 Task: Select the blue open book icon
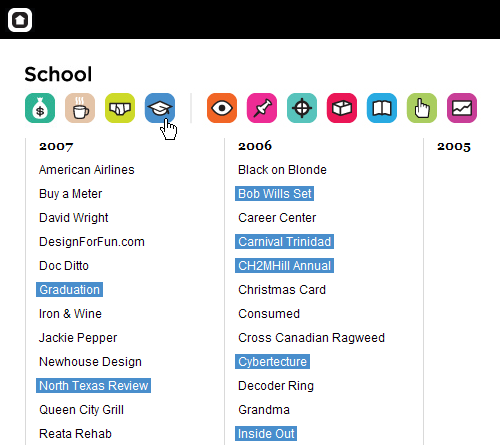pyautogui.click(x=382, y=108)
